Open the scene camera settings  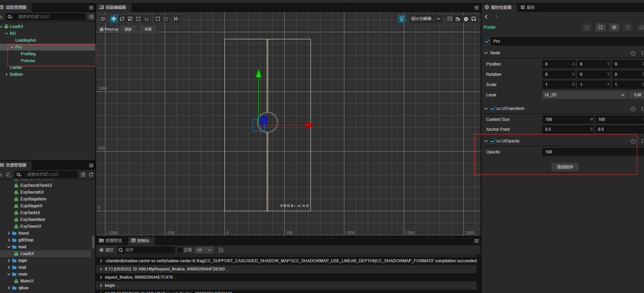(458, 19)
